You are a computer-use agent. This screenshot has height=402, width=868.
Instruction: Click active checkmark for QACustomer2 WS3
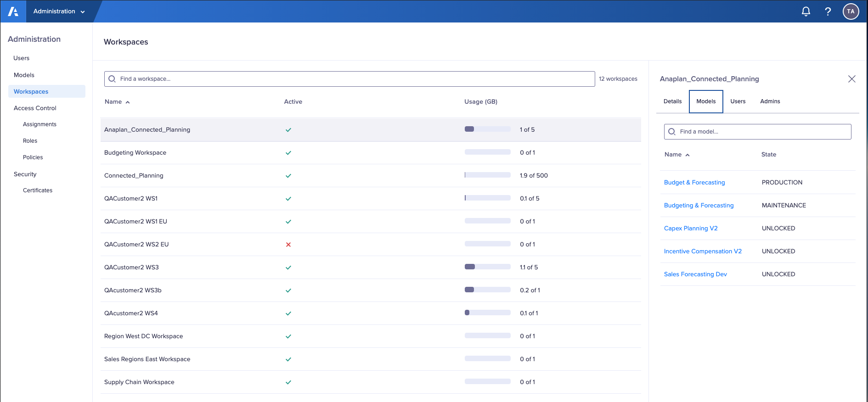click(288, 268)
